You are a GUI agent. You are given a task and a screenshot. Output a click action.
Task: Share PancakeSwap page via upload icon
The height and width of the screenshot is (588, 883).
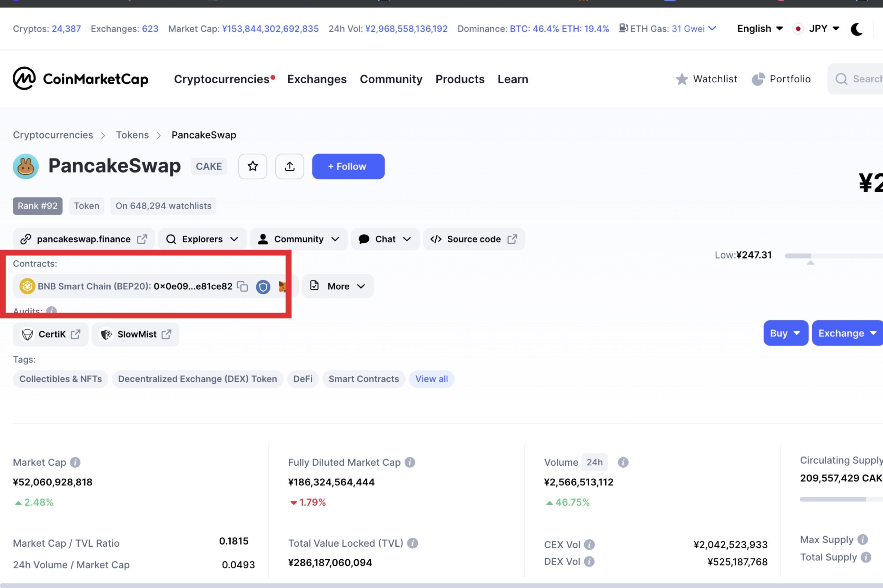[289, 166]
